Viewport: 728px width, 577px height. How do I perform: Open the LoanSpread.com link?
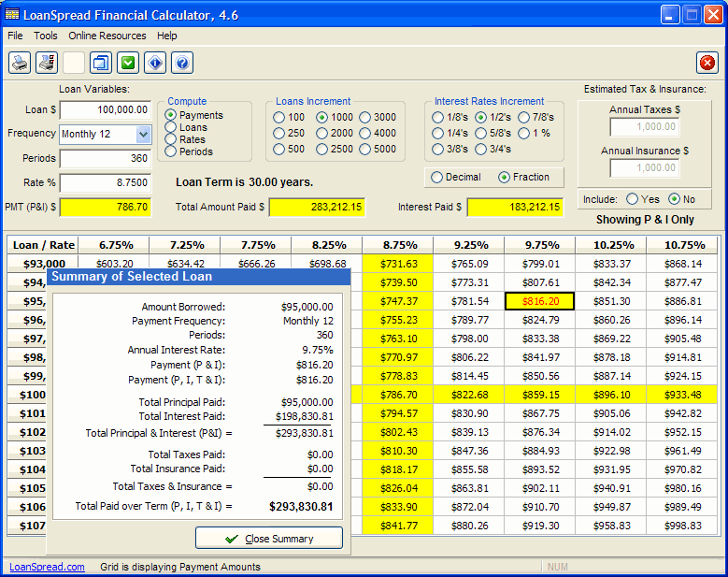tap(47, 567)
